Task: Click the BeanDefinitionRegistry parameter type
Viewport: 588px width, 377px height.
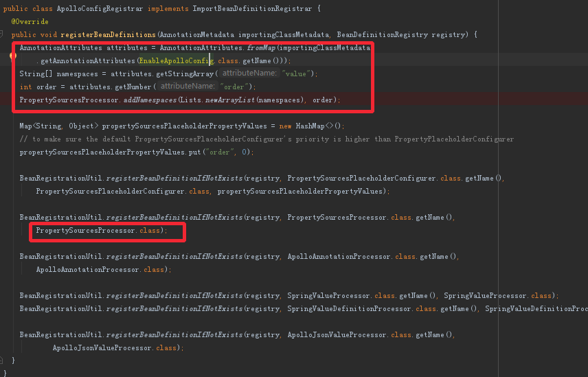Action: (382, 35)
